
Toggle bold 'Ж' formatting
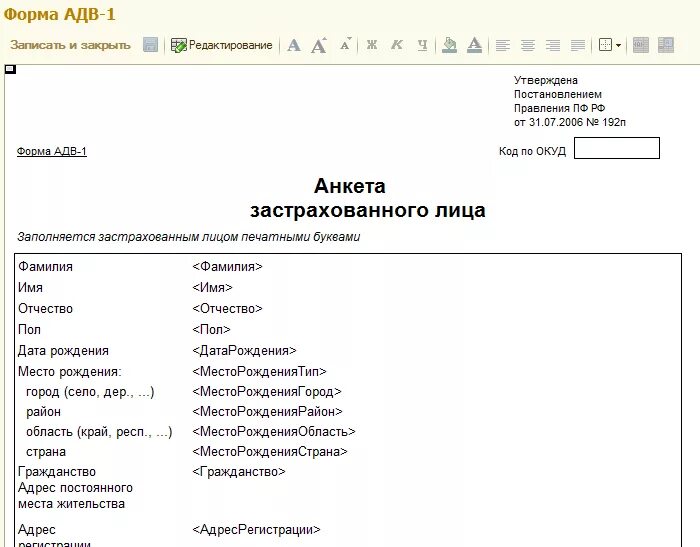tap(372, 45)
